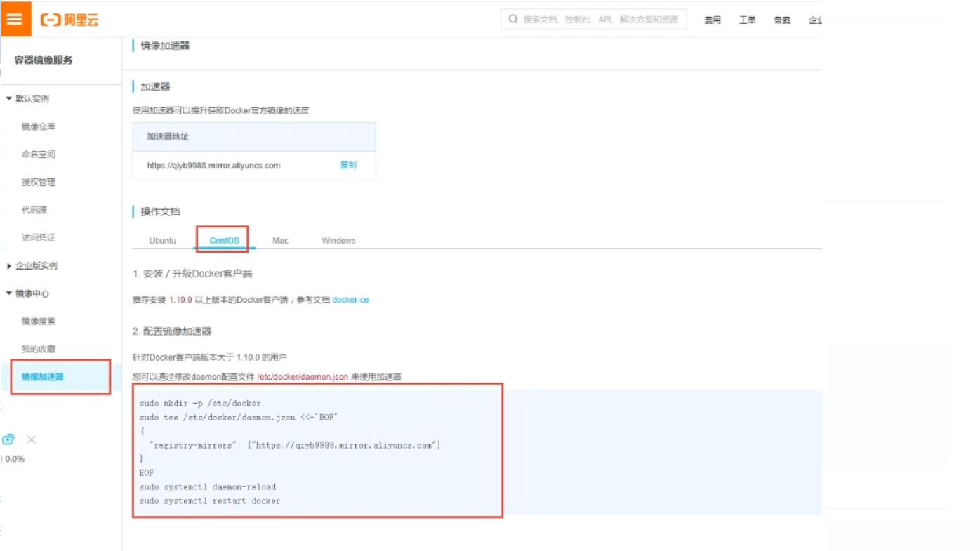Open the orange hamburger menu
The image size is (980, 551).
coord(15,19)
